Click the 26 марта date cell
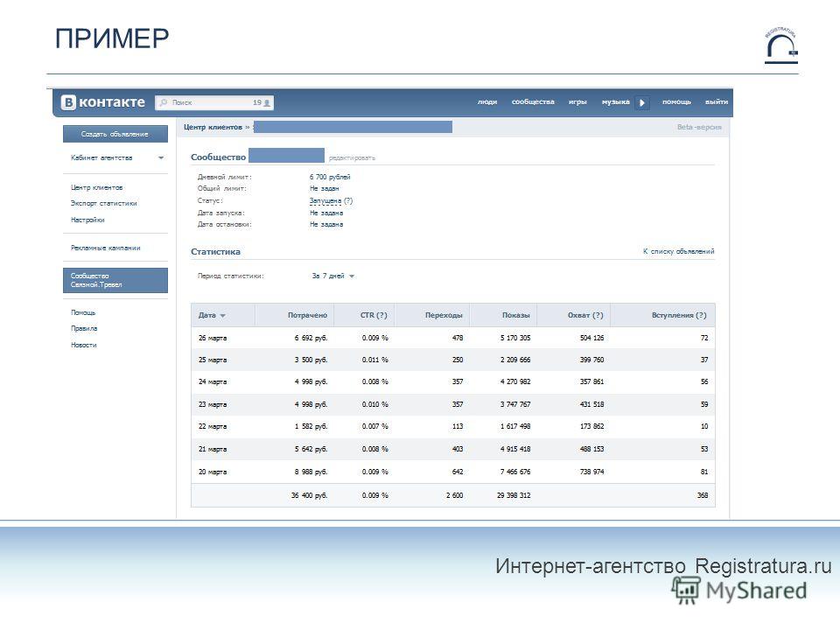Image resolution: width=840 pixels, height=630 pixels. (213, 338)
